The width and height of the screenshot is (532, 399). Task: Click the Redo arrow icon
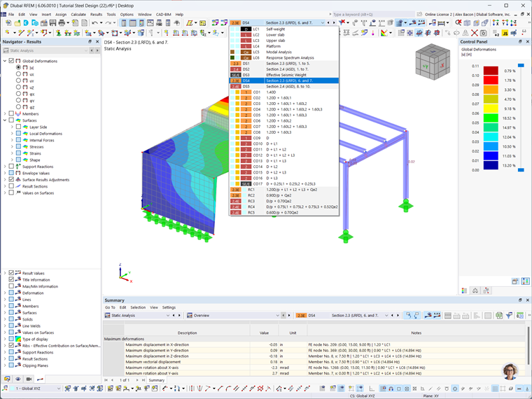(108, 22)
